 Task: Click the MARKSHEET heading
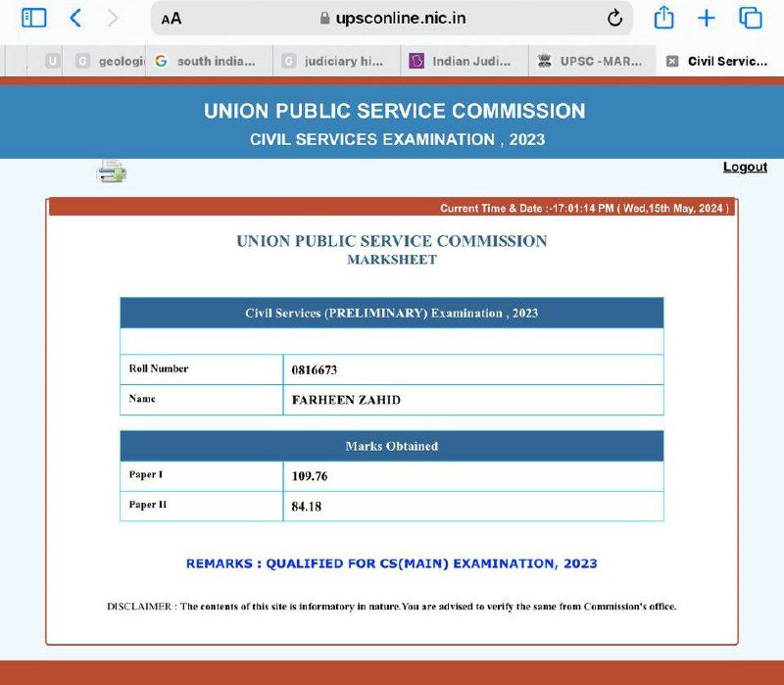tap(392, 260)
